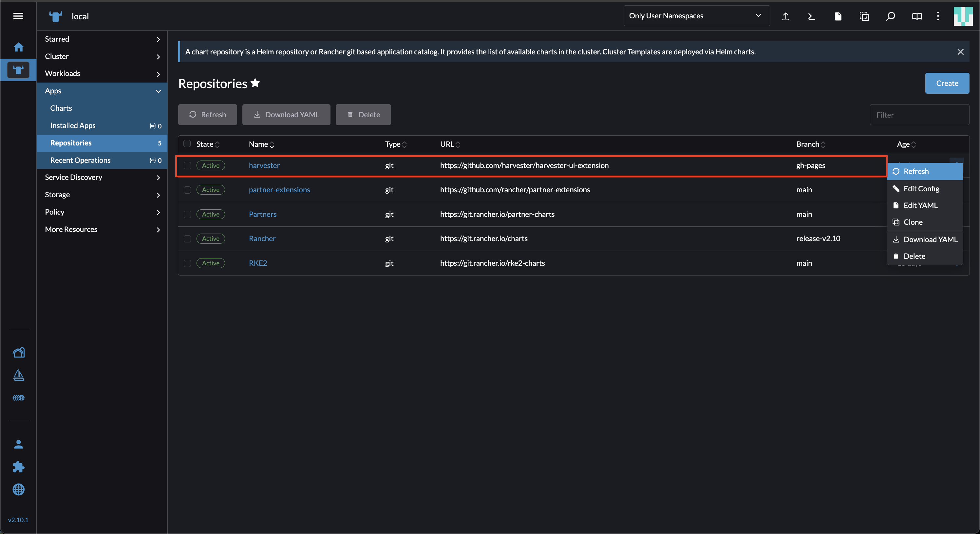Open the Import YAML icon in the header
Screen dimensions: 980x534
[x=785, y=16]
